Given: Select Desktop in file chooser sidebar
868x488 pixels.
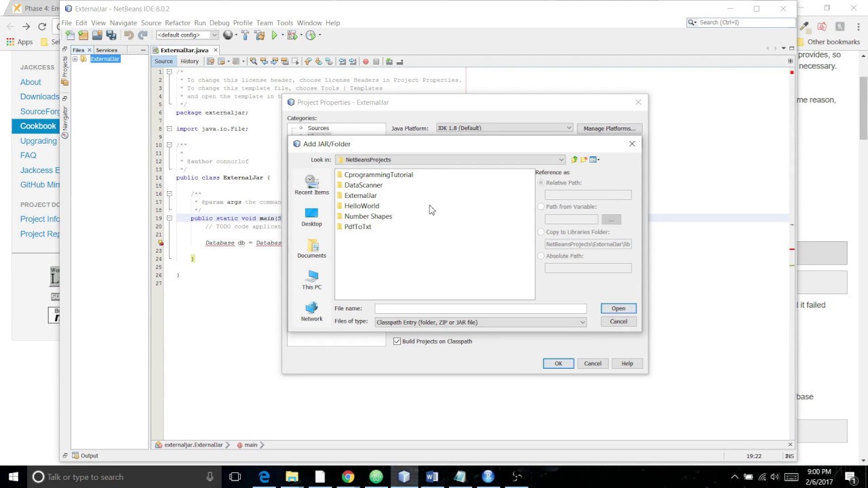Looking at the screenshot, I should point(311,217).
